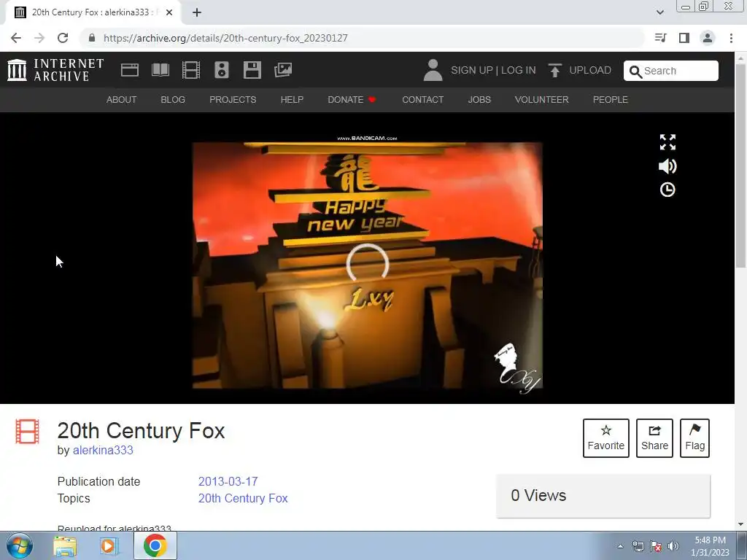
Task: Open Windows Media Player from taskbar
Action: point(109,545)
